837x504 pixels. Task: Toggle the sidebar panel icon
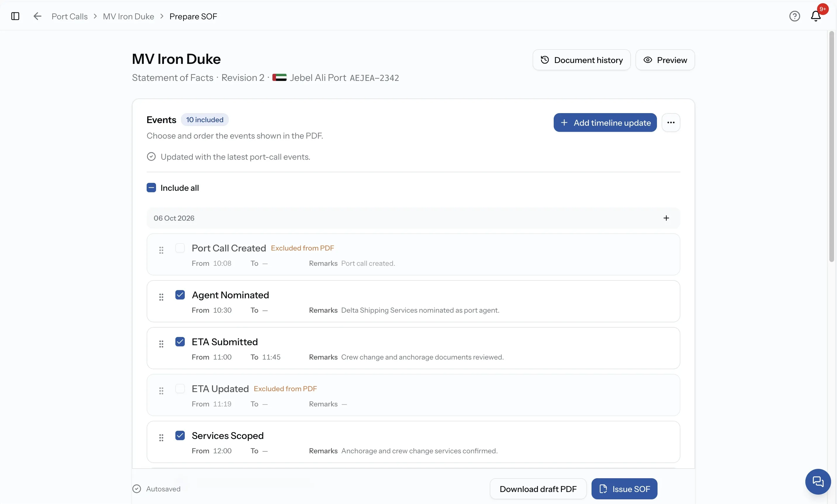pos(15,16)
